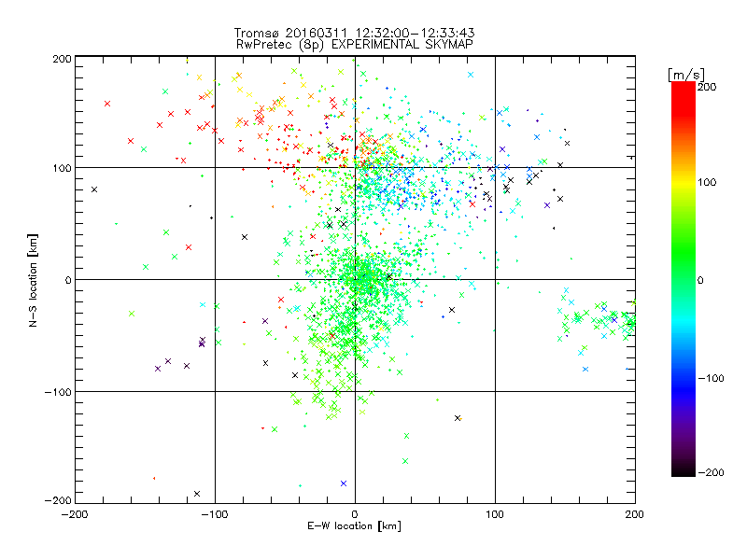Click the velocity colorbar gradient
Image resolution: width=747 pixels, height=560 pixels.
684,278
